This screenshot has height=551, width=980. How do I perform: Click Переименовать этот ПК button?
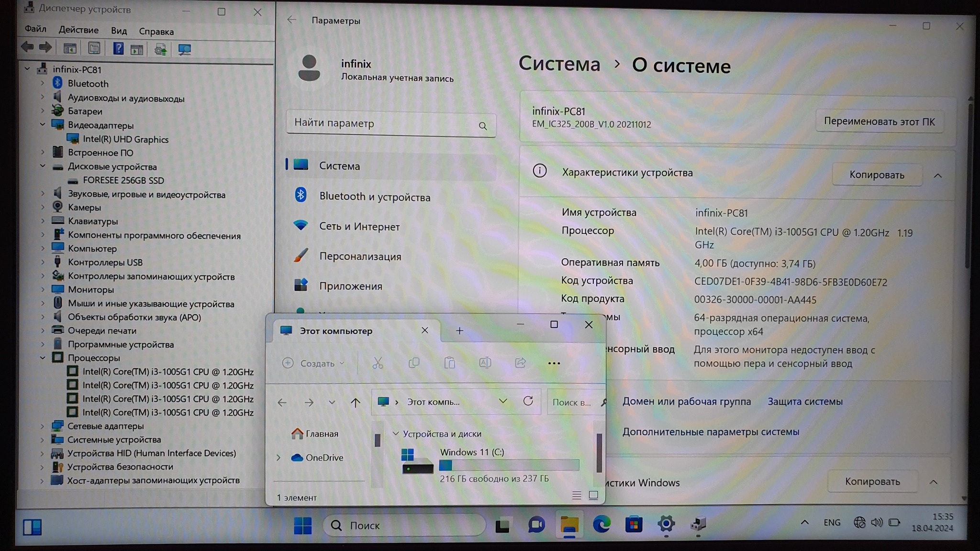click(x=879, y=121)
